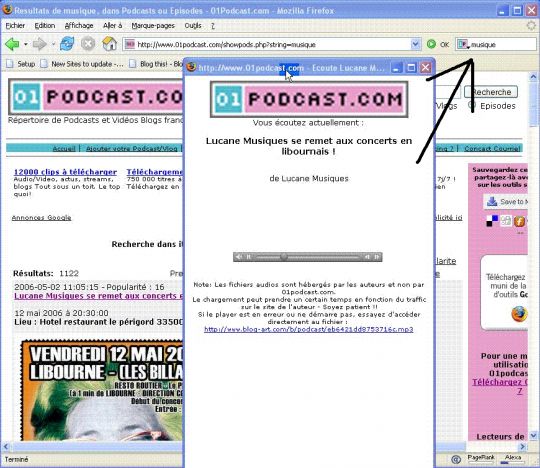Click the horizontal scrollbar right arrow
The image size is (540, 468).
(x=522, y=447)
